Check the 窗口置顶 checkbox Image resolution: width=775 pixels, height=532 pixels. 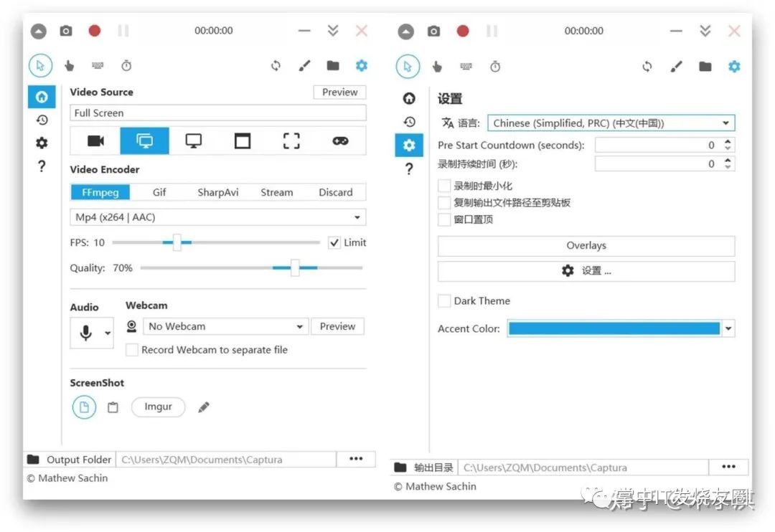[444, 219]
